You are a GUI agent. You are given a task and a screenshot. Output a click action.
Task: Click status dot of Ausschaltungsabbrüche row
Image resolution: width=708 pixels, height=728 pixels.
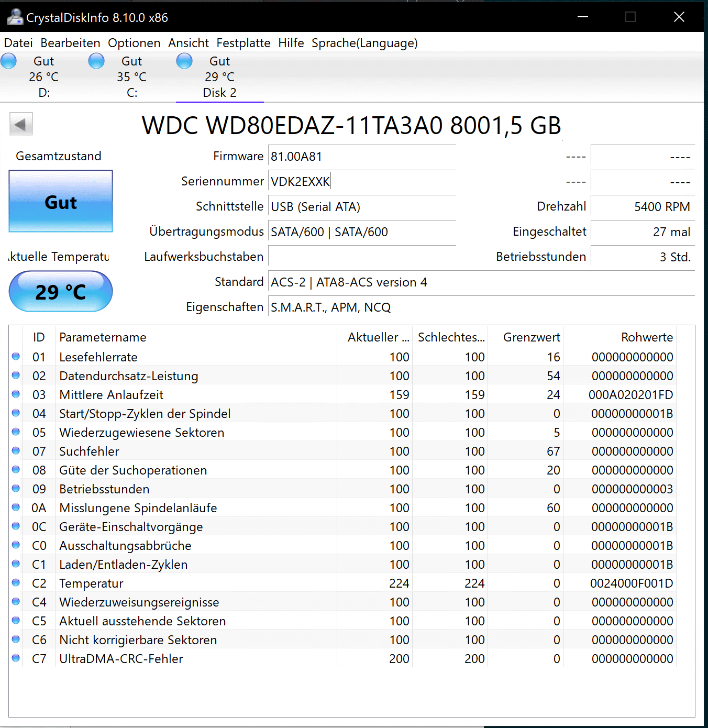click(16, 545)
